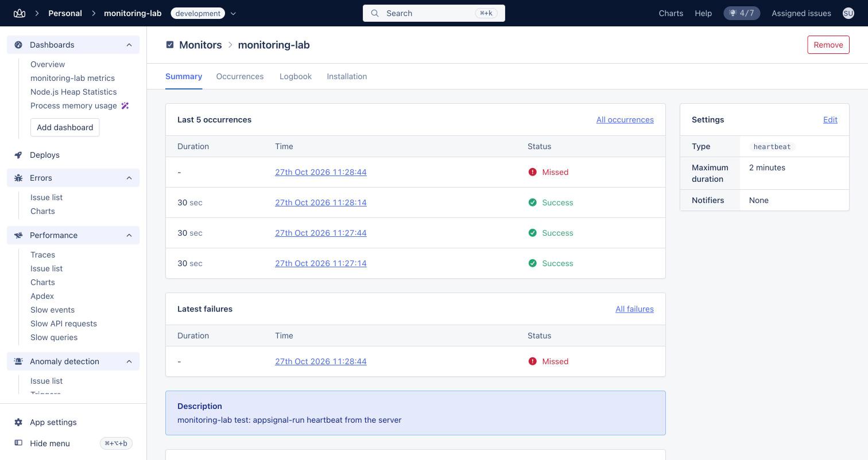Click the Anomaly detection icon

(x=18, y=361)
